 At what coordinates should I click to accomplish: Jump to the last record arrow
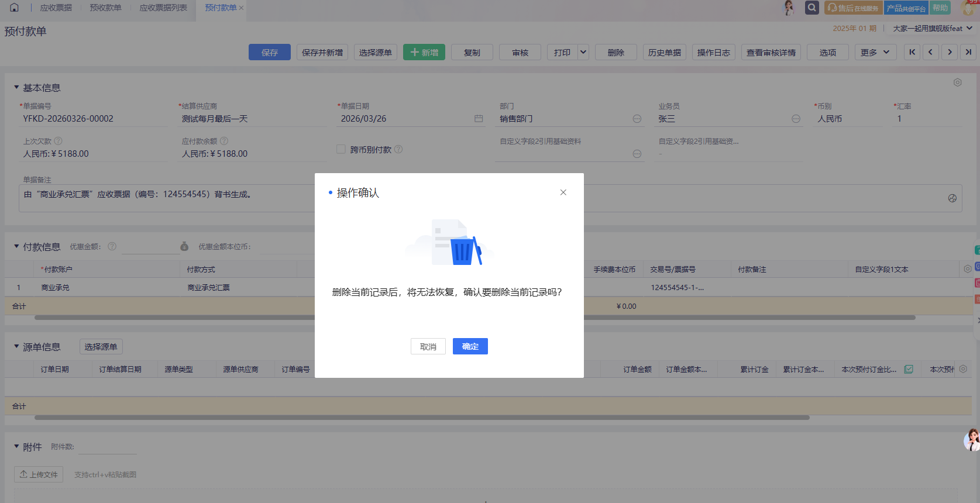click(968, 52)
